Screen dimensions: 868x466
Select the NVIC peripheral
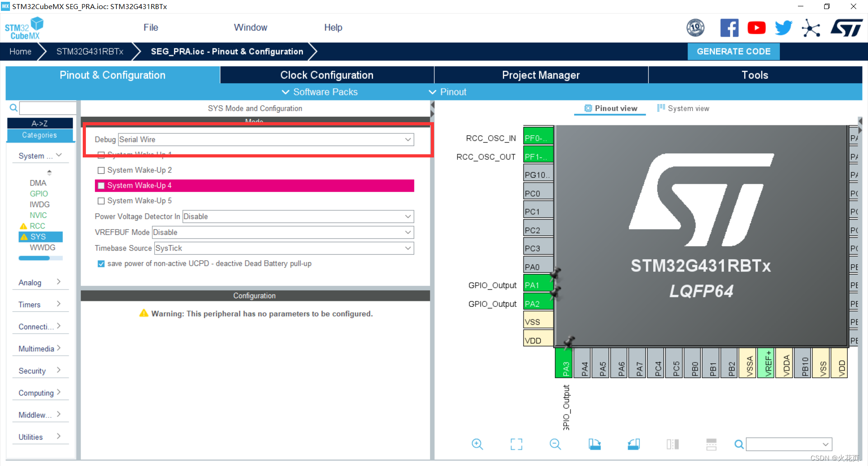pos(38,215)
